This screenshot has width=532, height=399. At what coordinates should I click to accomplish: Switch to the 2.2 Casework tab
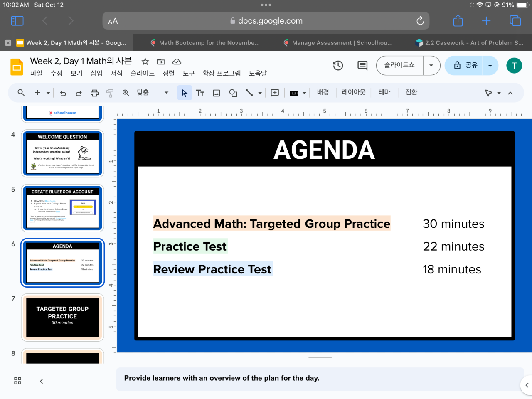[470, 43]
